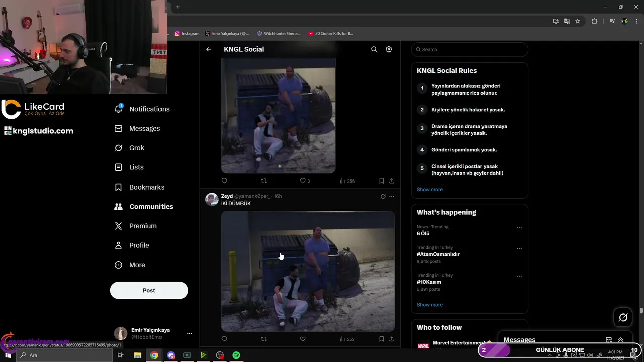Compose new message in Messages drawer
Viewport: 644px width, 362px height.
(609, 340)
